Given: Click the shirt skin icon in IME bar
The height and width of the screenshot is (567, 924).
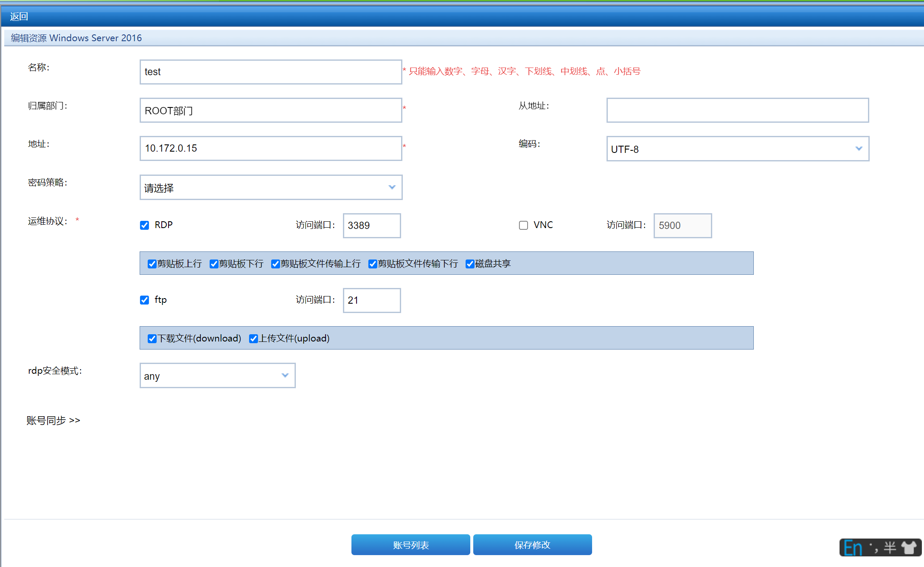Looking at the screenshot, I should pos(909,547).
